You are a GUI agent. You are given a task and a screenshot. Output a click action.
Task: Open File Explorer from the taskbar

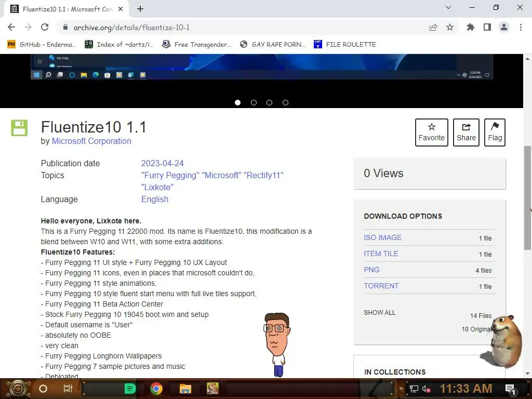point(185,389)
